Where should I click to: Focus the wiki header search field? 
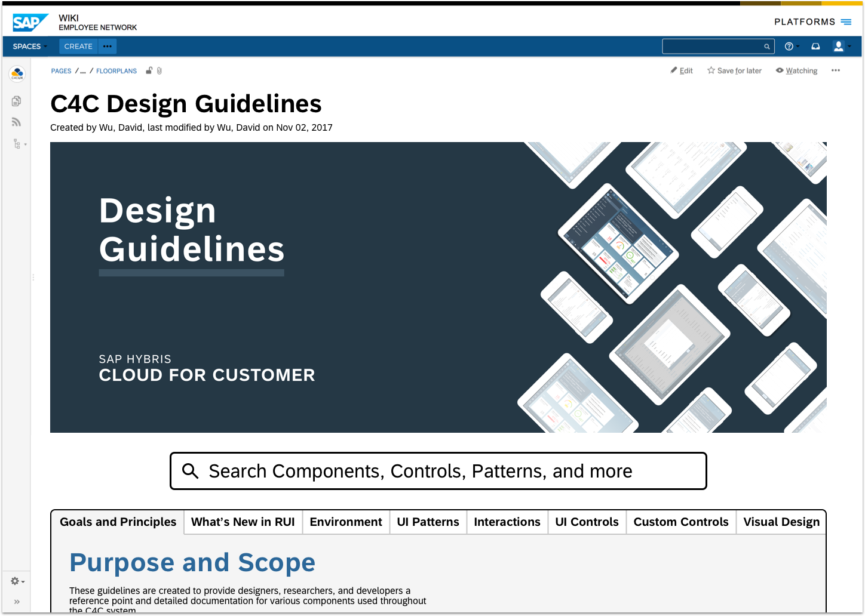tap(718, 46)
